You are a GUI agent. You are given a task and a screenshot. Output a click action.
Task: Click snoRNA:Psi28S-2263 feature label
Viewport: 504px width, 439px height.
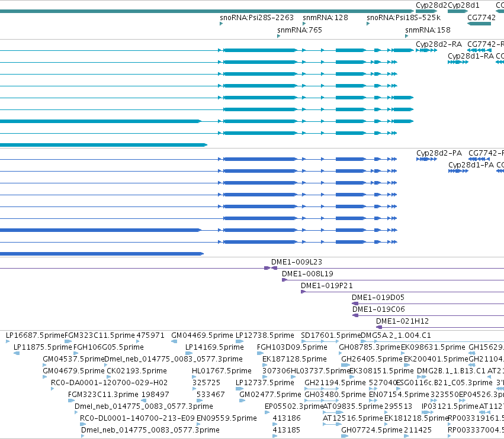(256, 17)
